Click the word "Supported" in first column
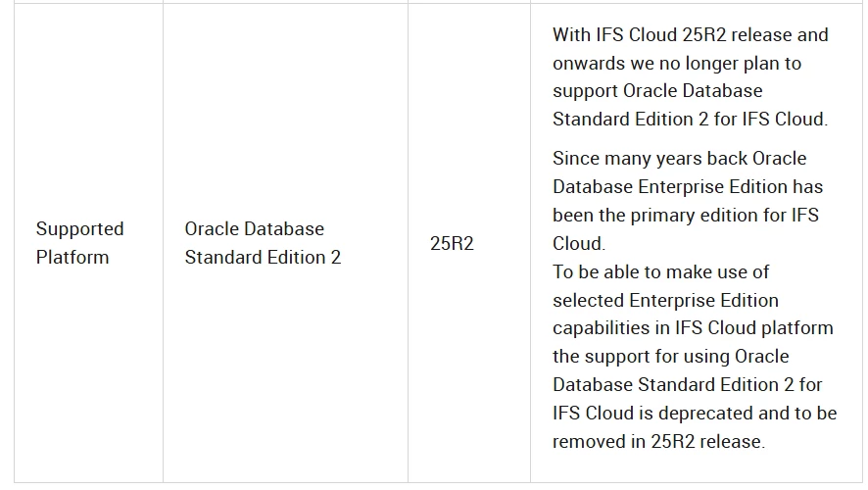Screen dimensions: 868x490 (x=79, y=229)
